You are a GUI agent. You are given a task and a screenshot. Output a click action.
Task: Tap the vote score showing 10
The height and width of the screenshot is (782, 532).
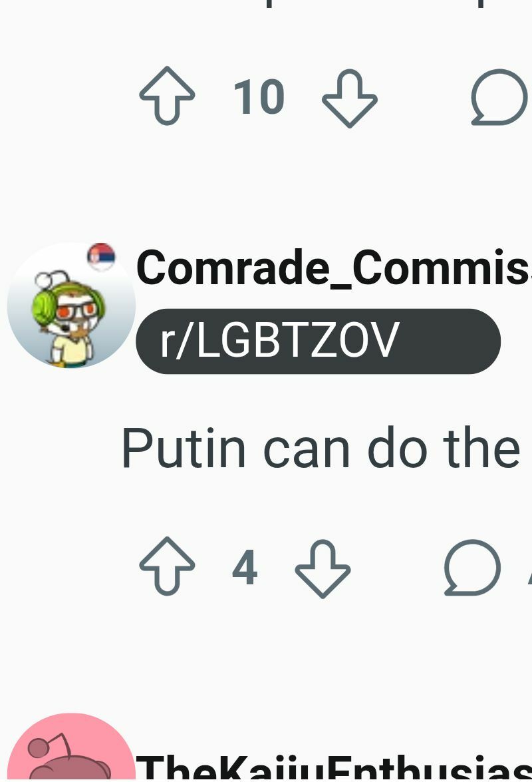point(259,97)
